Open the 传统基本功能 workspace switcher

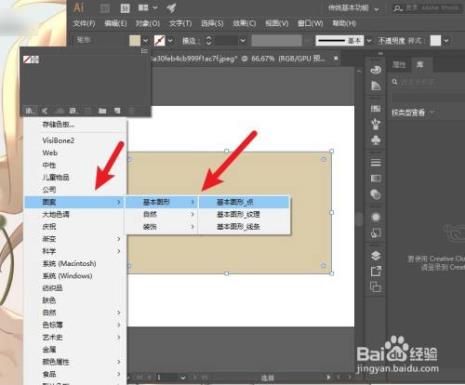pyautogui.click(x=353, y=8)
